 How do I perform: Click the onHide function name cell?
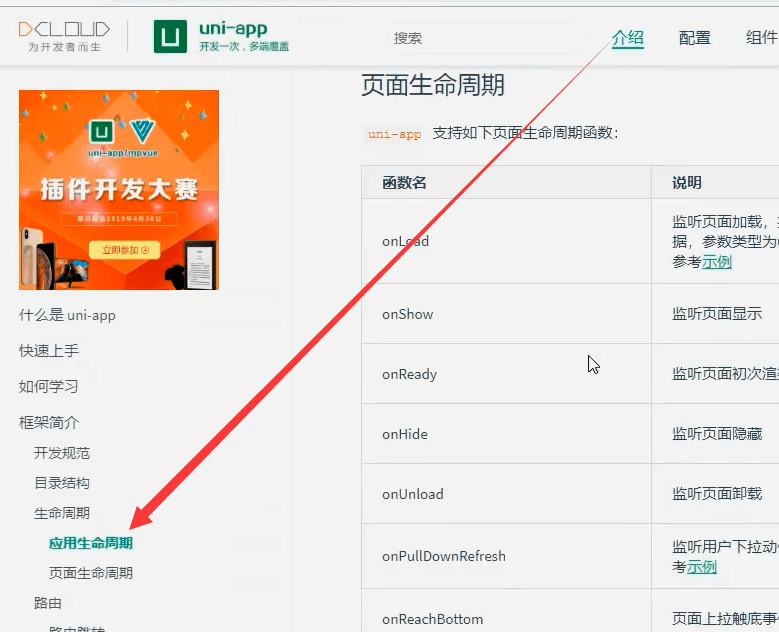pos(506,434)
